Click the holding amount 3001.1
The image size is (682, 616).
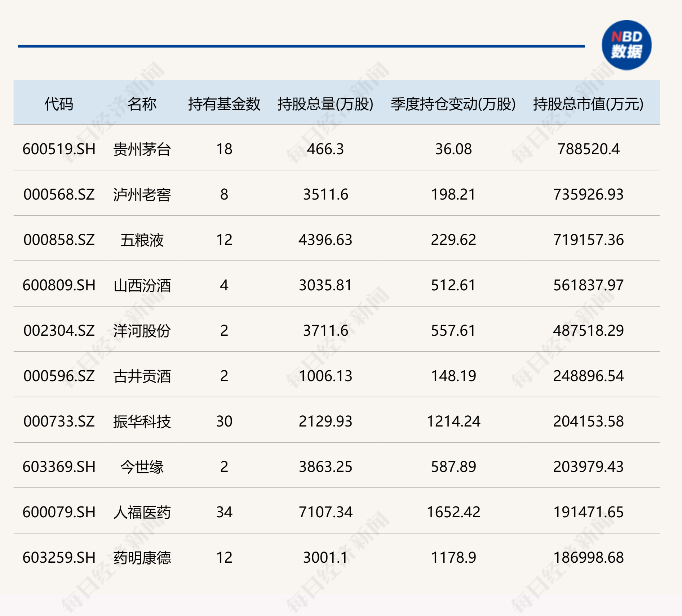coord(325,557)
